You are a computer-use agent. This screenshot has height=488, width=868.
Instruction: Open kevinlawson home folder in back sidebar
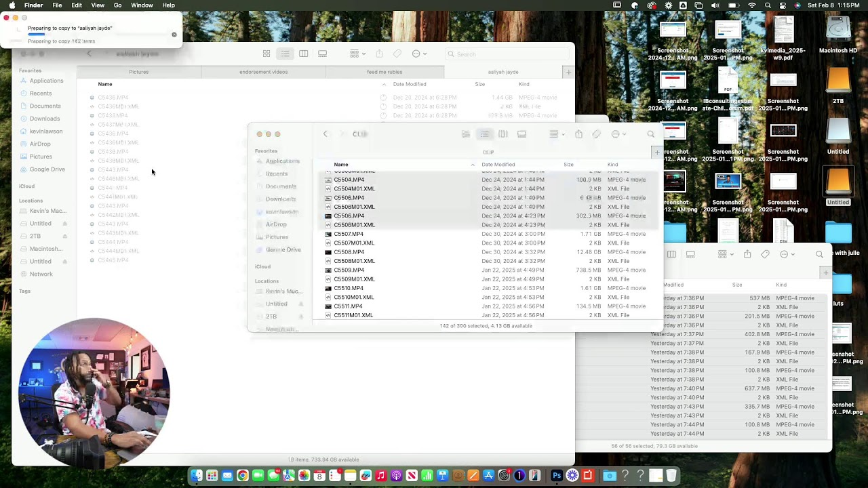[x=46, y=131]
